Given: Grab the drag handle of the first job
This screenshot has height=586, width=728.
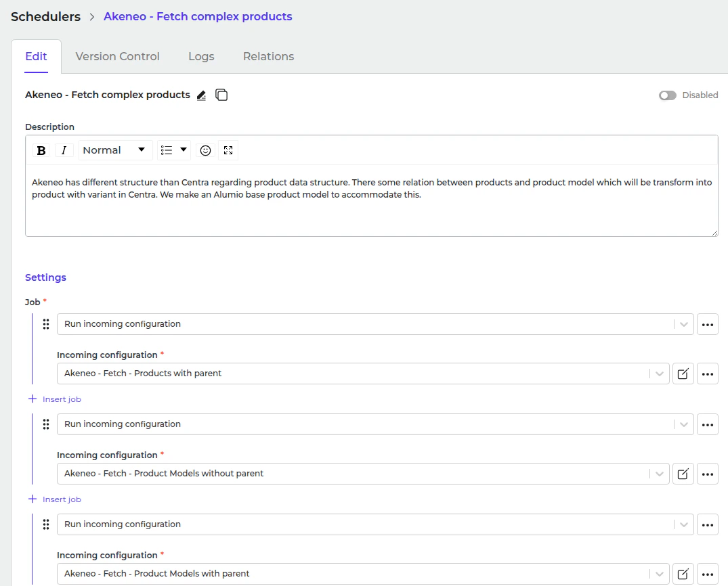Looking at the screenshot, I should tap(46, 324).
